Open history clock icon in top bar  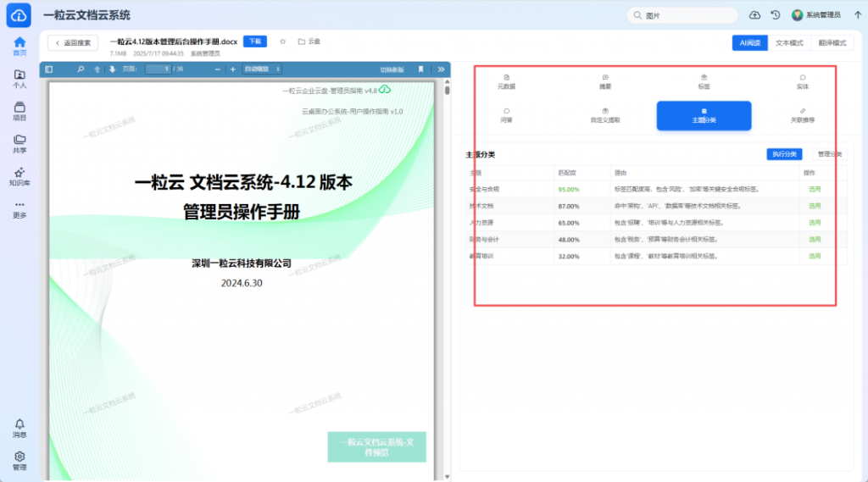(x=775, y=15)
